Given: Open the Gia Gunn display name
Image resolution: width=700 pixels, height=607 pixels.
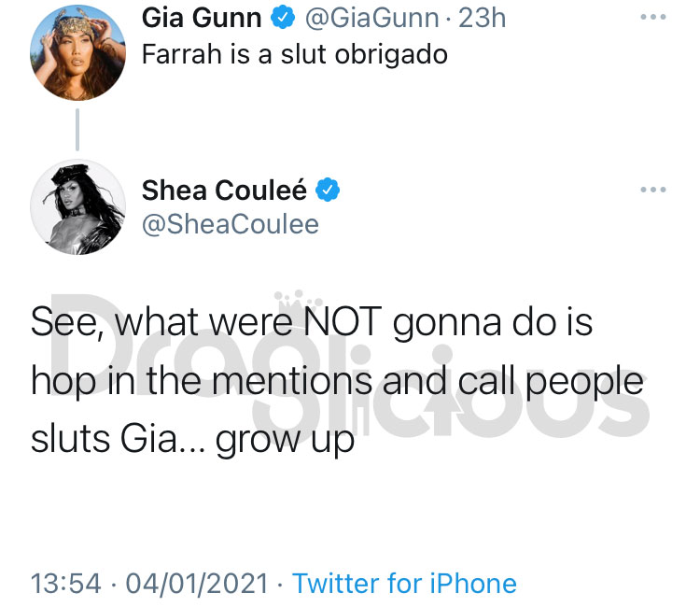Looking at the screenshot, I should tap(202, 18).
